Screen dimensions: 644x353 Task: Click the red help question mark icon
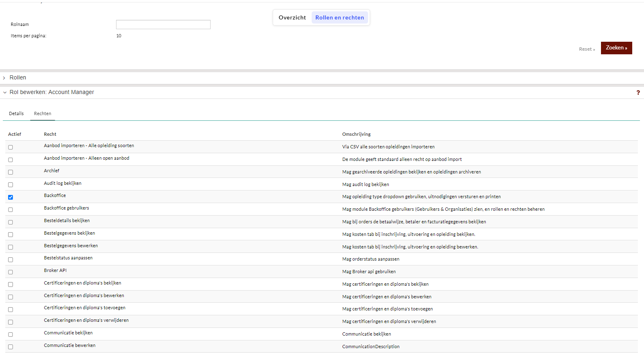pos(638,93)
